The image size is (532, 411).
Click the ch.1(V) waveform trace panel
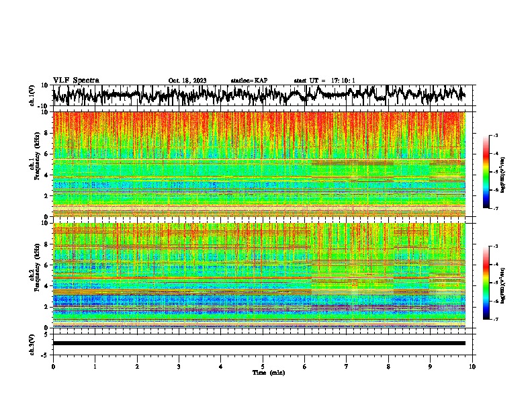pos(264,95)
